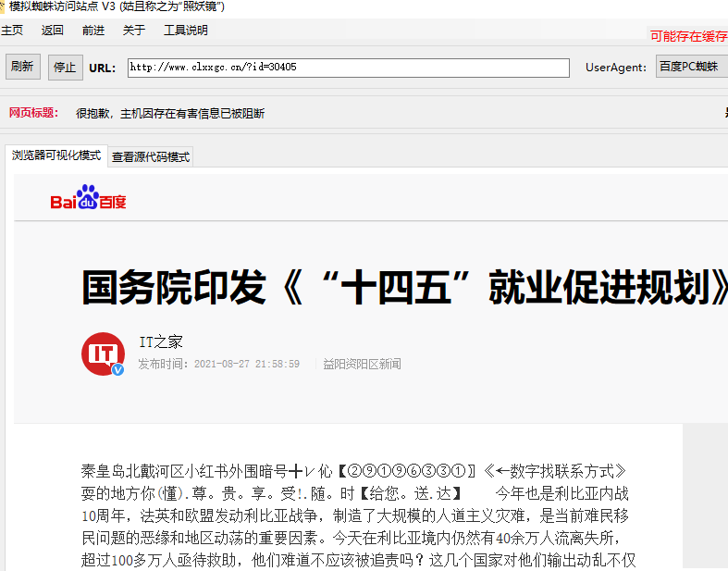Click the article headline 国务院印发
This screenshot has width=728, height=571.
click(405, 287)
